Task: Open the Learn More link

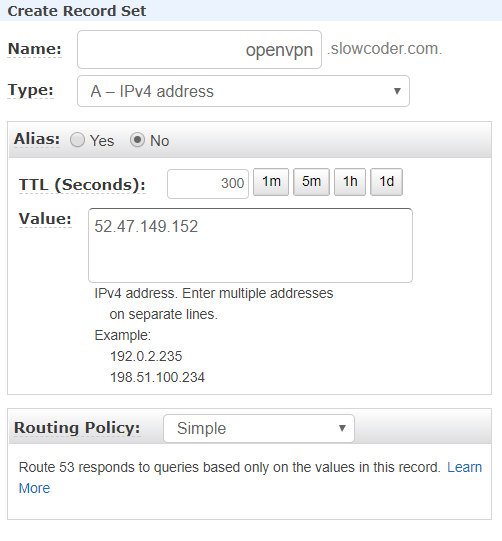Action: click(x=464, y=467)
